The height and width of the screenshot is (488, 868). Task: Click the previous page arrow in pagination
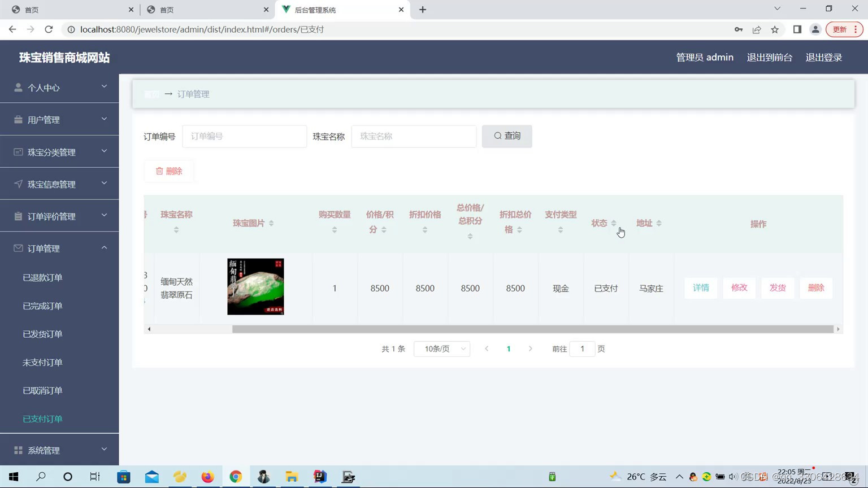487,349
